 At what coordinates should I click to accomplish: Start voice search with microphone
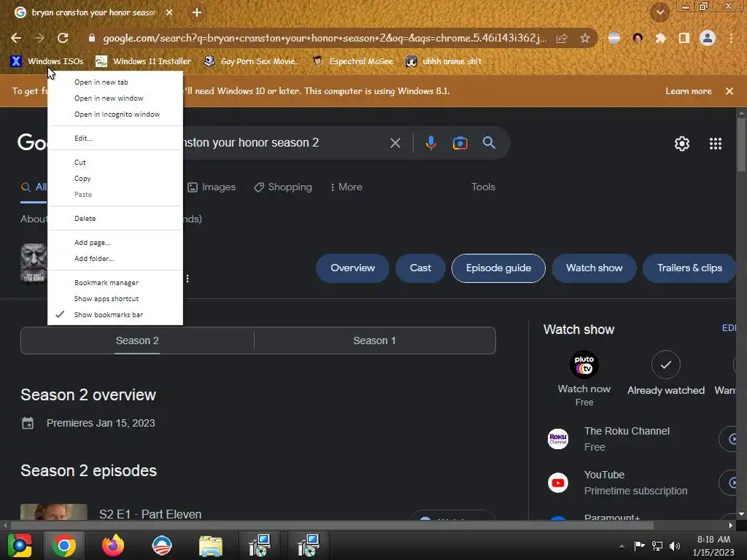tap(430, 143)
